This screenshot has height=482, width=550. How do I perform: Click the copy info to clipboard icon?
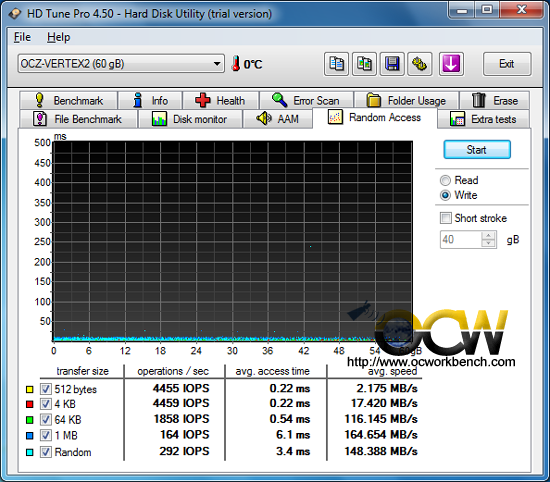[x=336, y=64]
